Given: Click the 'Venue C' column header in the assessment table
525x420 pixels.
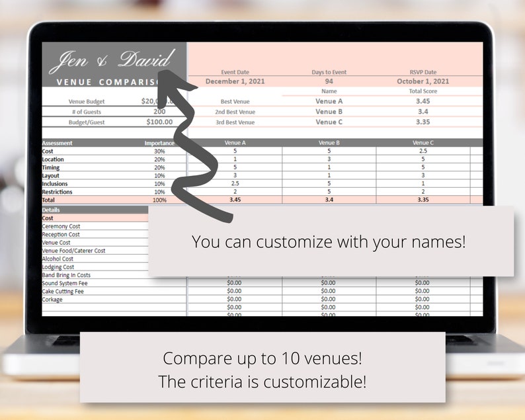Looking at the screenshot, I should tap(423, 143).
